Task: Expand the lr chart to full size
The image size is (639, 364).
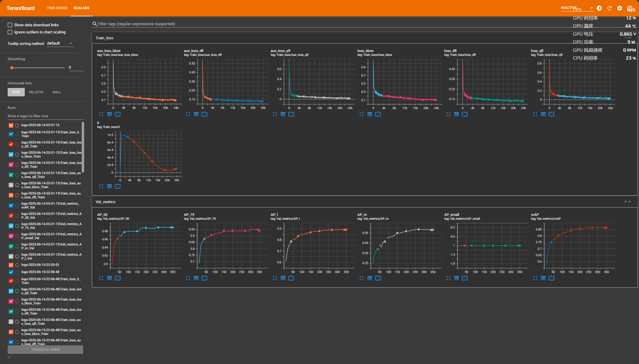Action: point(101,186)
